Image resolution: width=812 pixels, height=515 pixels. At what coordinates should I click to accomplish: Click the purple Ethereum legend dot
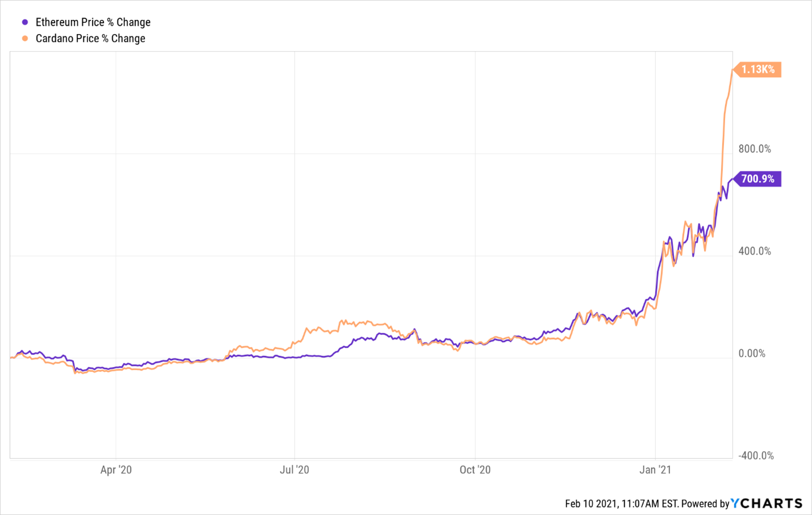point(25,22)
